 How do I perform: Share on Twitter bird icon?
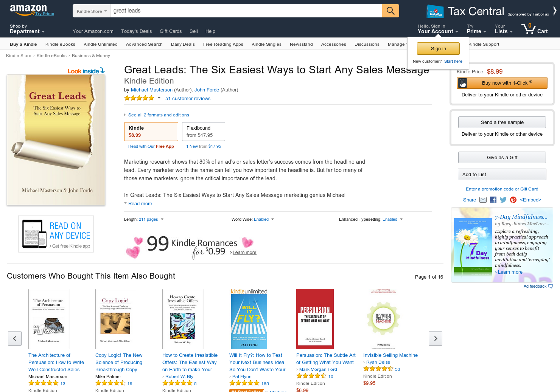(503, 200)
